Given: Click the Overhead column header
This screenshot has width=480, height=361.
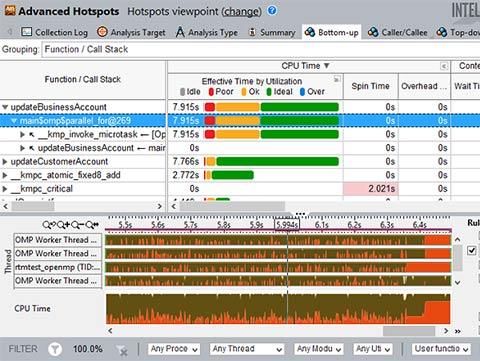Looking at the screenshot, I should coord(424,86).
